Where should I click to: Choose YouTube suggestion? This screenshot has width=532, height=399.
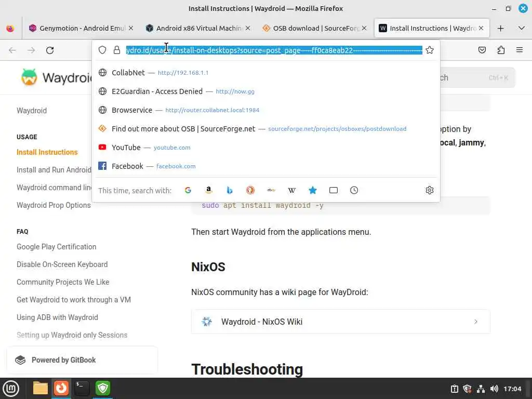[266, 147]
